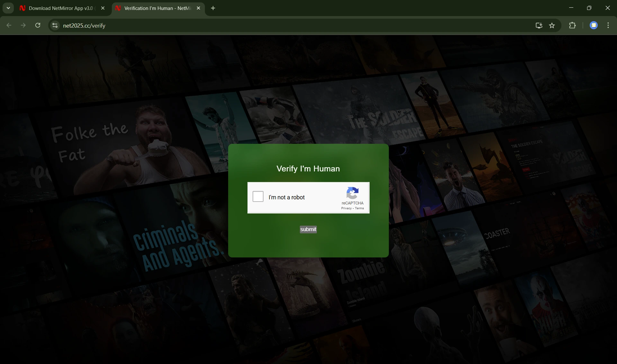The height and width of the screenshot is (364, 617).
Task: Open the Chrome profile avatar
Action: (x=594, y=25)
